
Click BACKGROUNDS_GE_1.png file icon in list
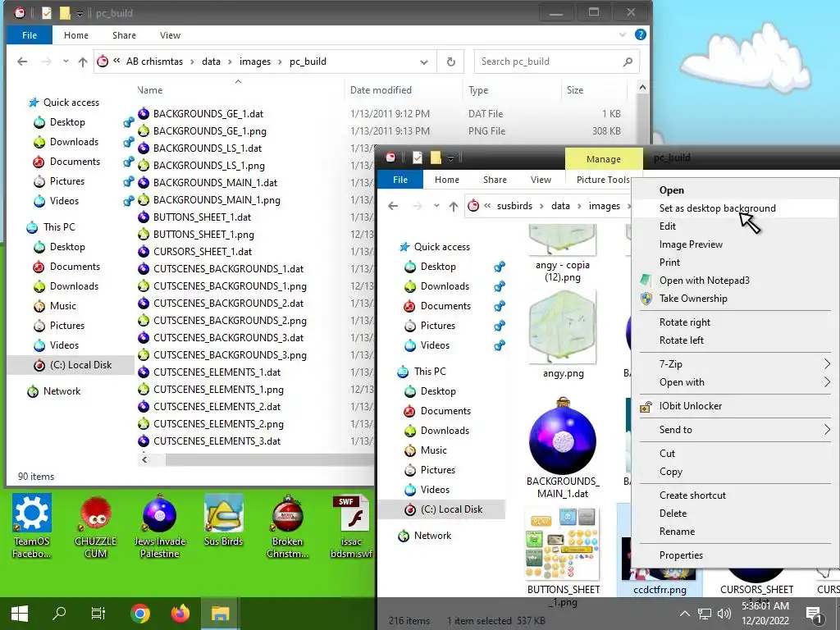[144, 130]
